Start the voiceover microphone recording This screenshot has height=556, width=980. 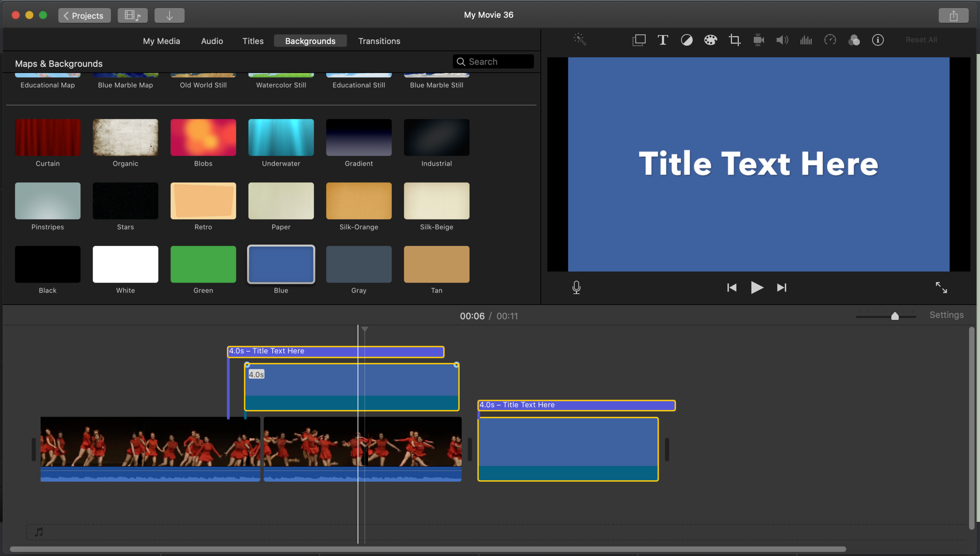[576, 287]
